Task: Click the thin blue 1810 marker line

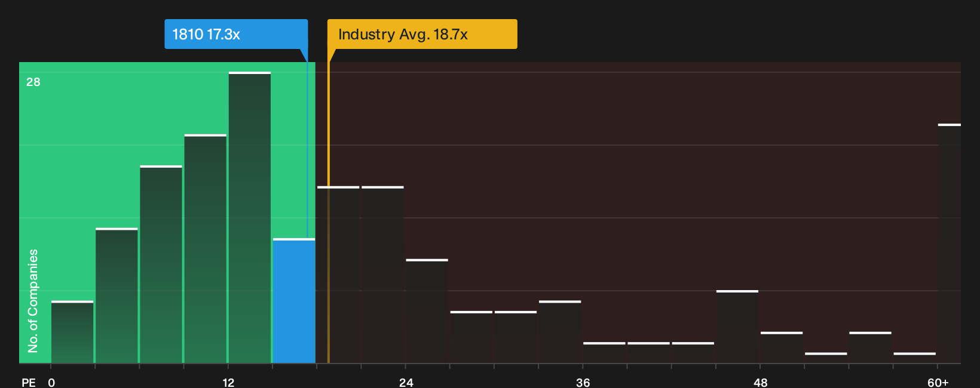Action: tap(307, 149)
